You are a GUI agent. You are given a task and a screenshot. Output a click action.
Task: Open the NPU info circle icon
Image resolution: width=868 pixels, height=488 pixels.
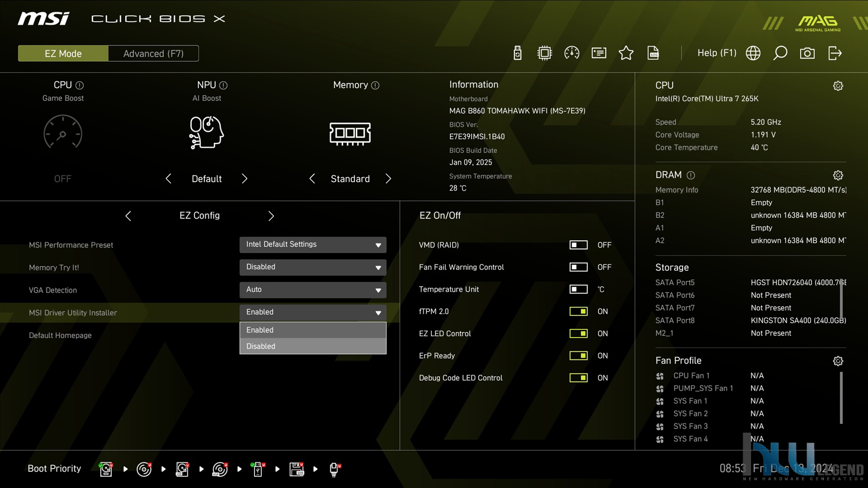coord(223,85)
